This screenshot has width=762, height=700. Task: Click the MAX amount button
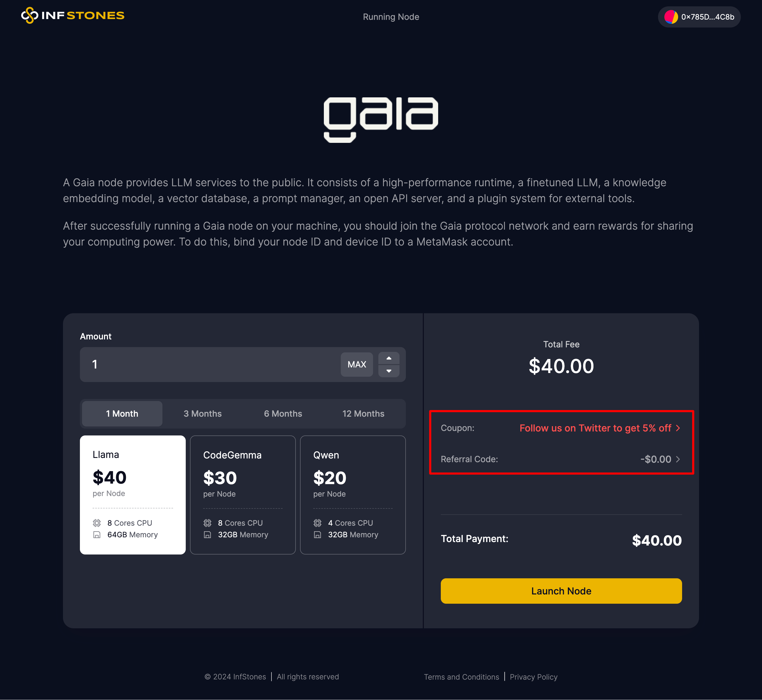(356, 364)
